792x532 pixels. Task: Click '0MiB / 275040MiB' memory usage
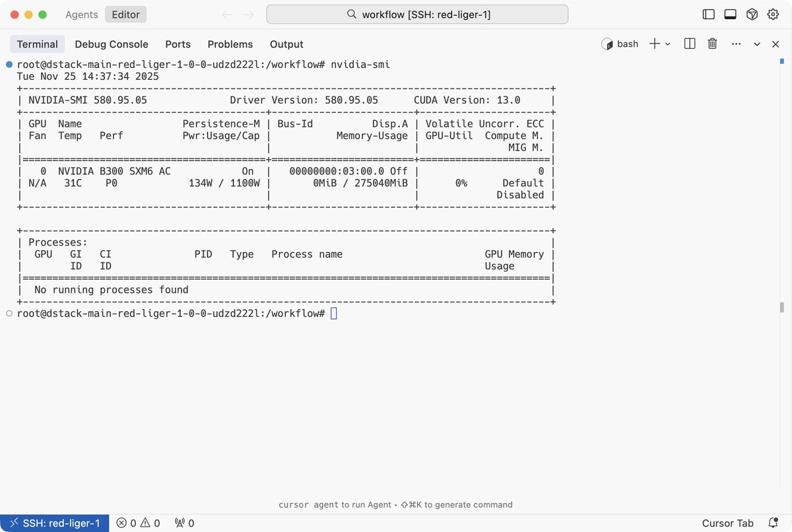click(x=360, y=183)
